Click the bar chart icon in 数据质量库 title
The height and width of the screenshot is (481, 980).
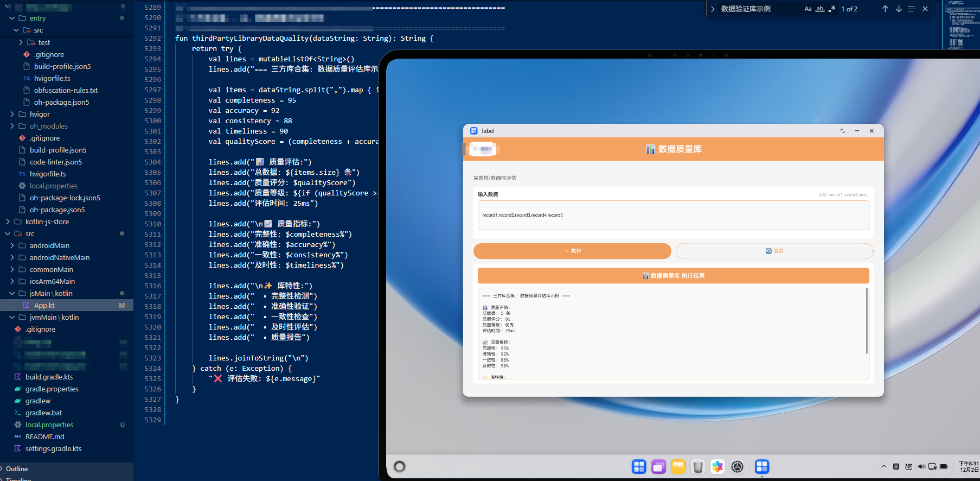pos(650,149)
